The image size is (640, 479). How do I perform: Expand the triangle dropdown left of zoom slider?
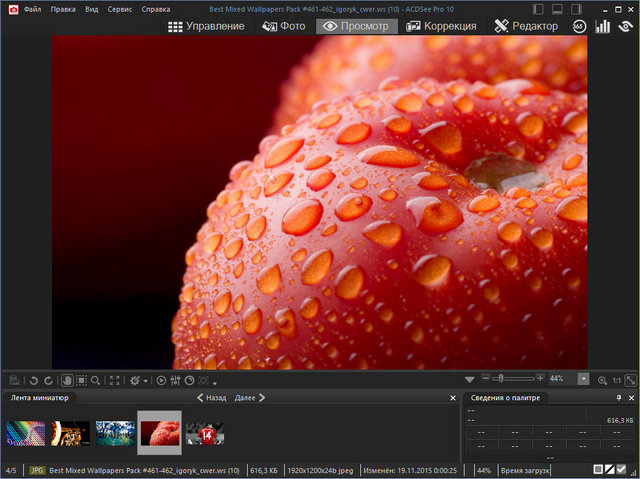(x=470, y=380)
